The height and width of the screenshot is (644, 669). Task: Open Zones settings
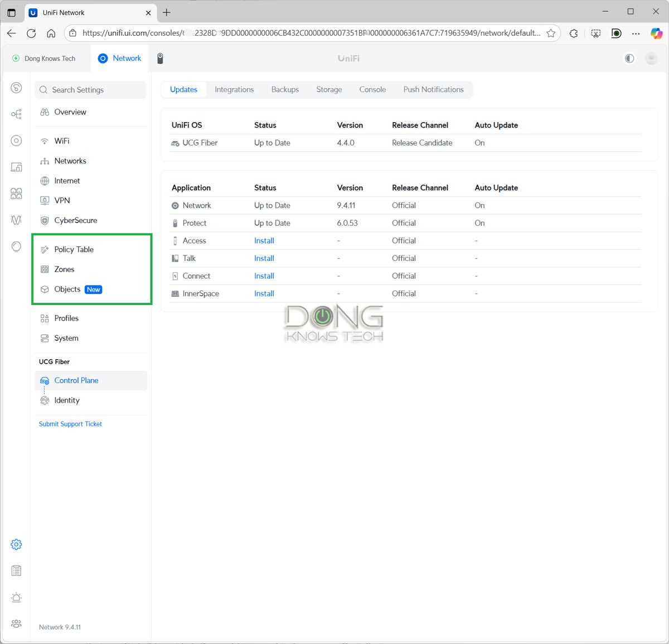pyautogui.click(x=91, y=269)
